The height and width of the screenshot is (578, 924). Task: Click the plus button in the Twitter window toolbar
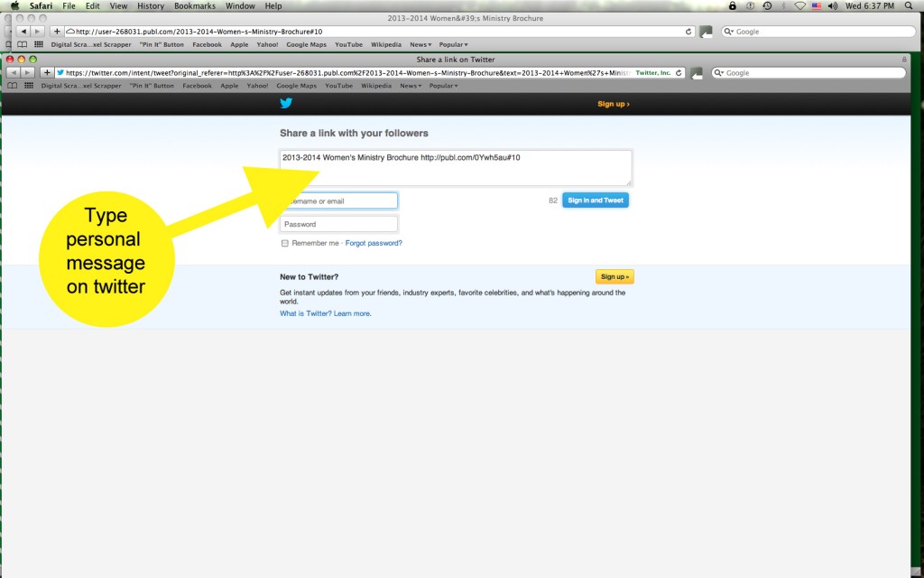[47, 72]
